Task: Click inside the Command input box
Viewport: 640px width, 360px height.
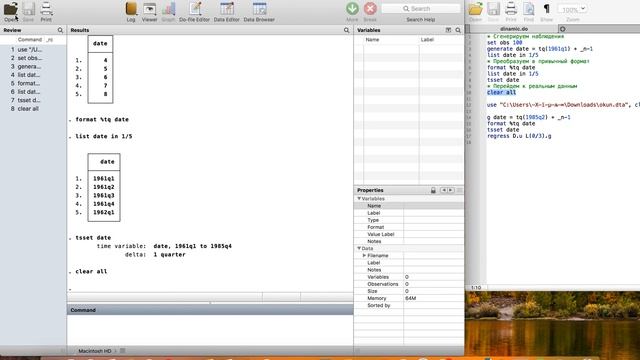Action: pos(210,330)
